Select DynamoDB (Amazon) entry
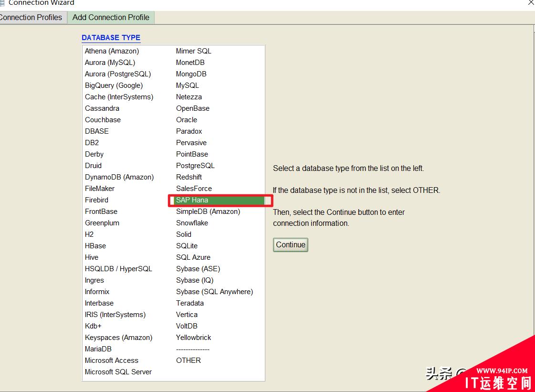Screen dimensions: 535x392 119,177
